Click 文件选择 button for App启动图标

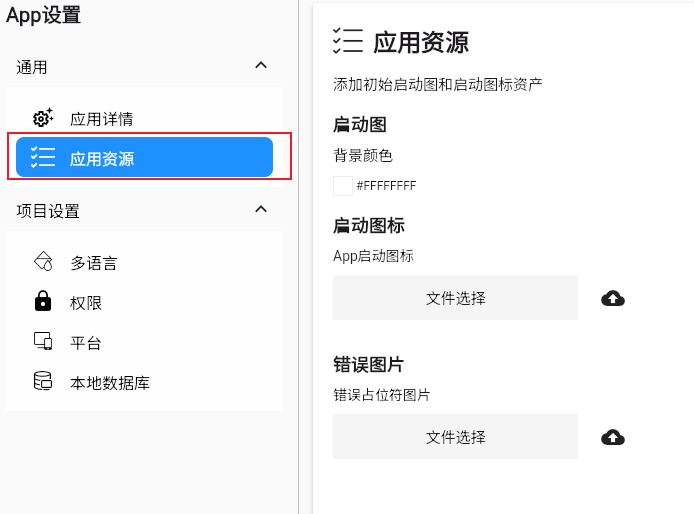coord(455,298)
